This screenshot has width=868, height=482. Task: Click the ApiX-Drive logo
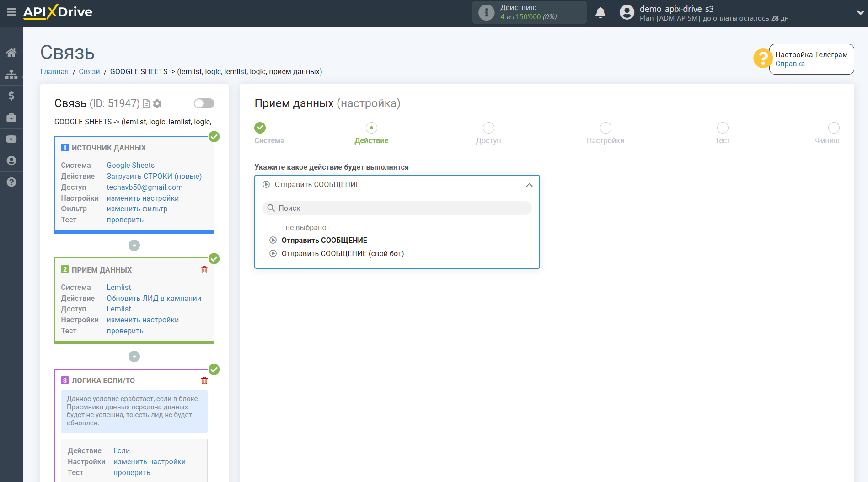(58, 12)
